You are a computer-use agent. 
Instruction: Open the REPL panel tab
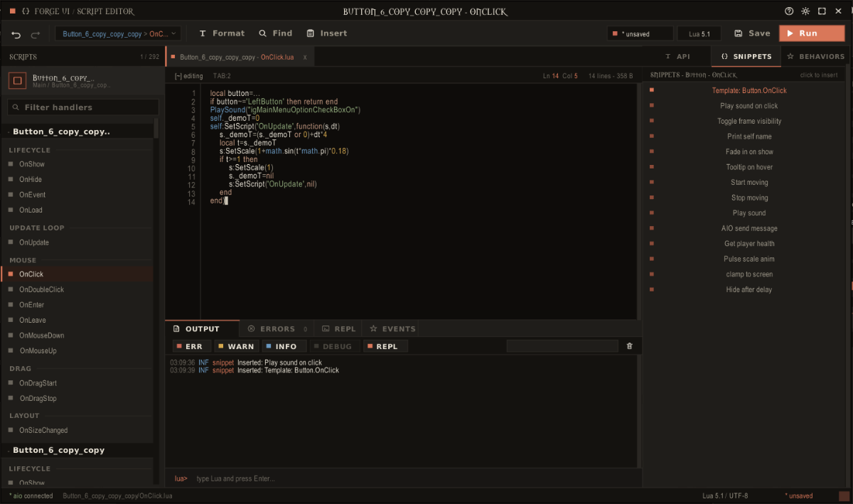click(339, 329)
